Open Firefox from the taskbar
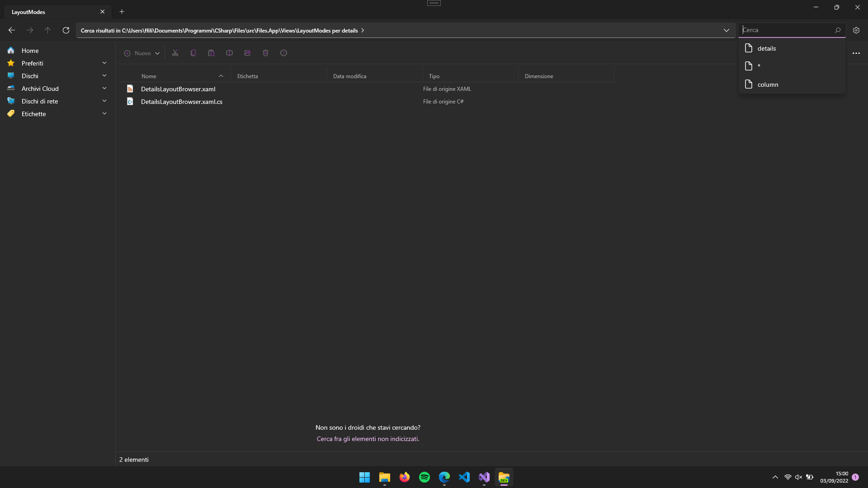This screenshot has height=488, width=868. (405, 477)
